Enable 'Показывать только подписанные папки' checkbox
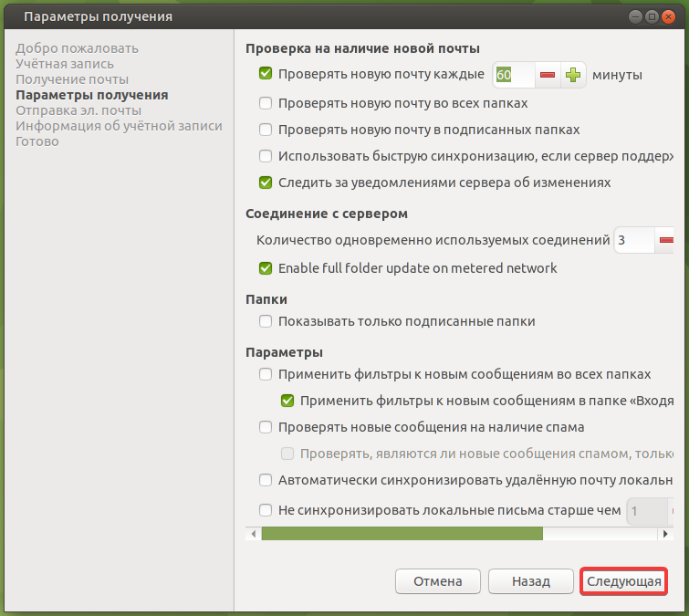 coord(266,321)
